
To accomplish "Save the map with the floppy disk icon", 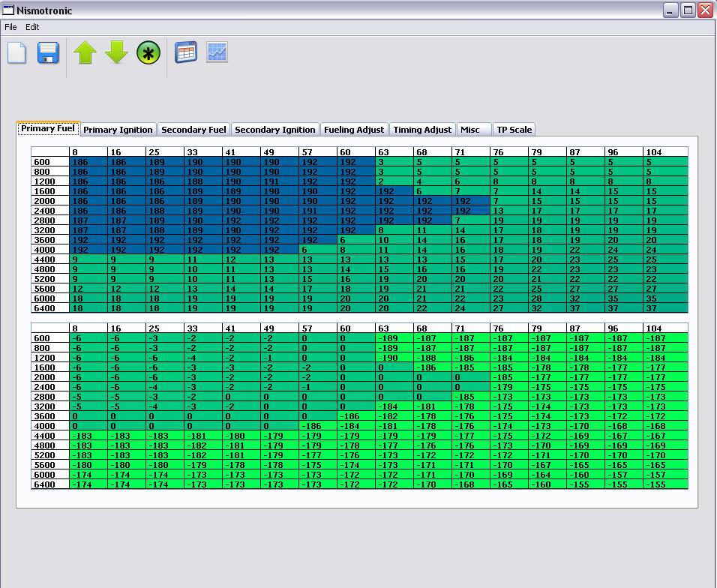I will 48,52.
